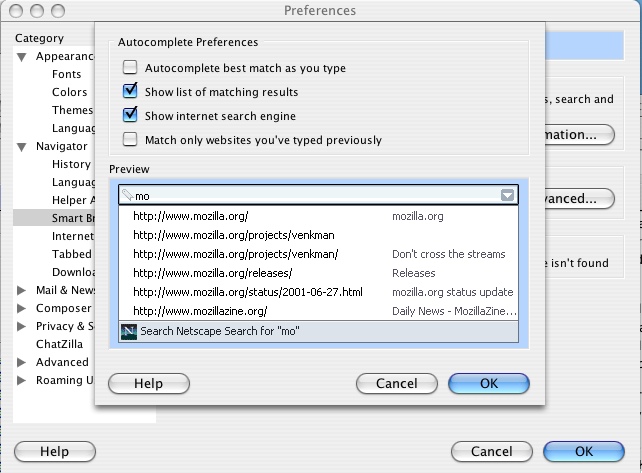Select Themes in the category tree
Image resolution: width=642 pixels, height=473 pixels.
tap(72, 110)
